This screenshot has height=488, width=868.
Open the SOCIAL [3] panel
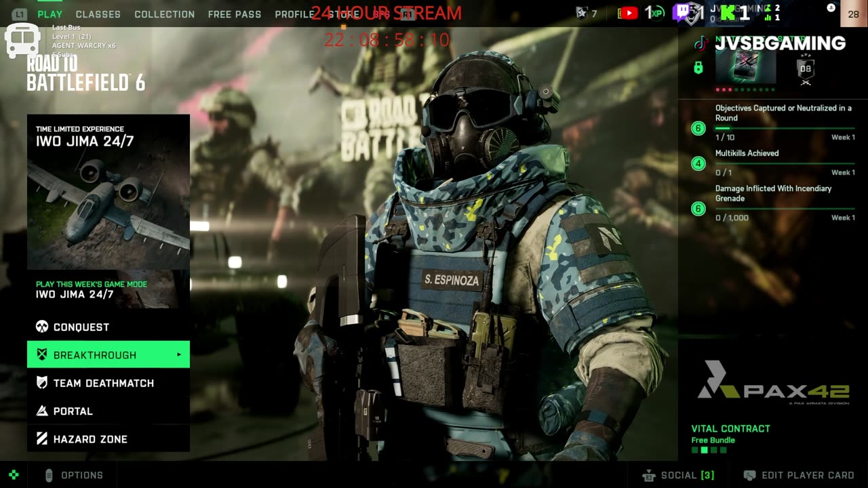point(677,475)
